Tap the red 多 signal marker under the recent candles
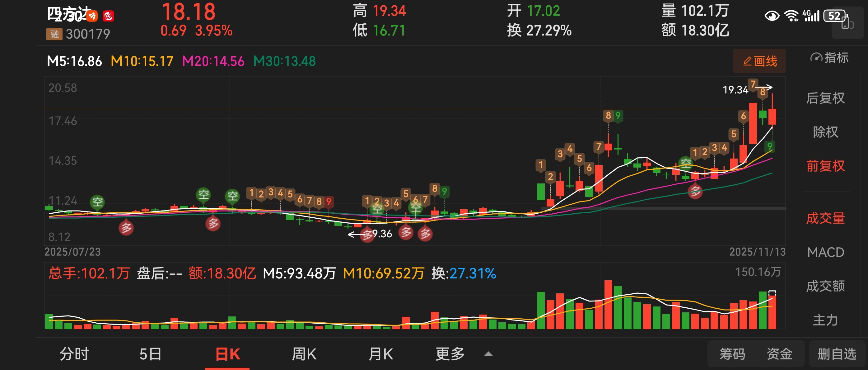This screenshot has height=370, width=868. coord(695,191)
